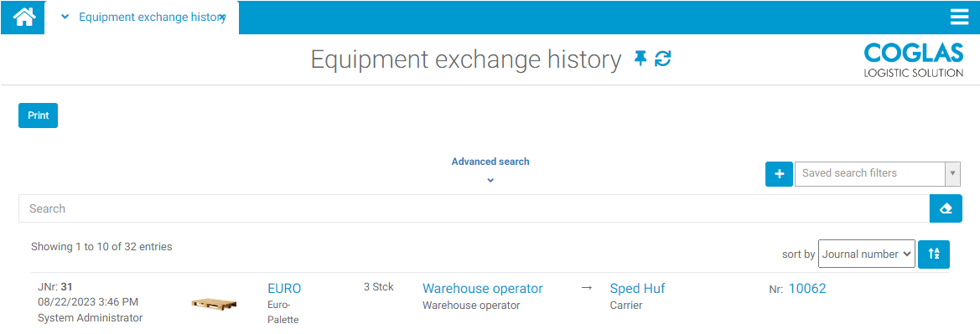The image size is (980, 334).
Task: Open the Advanced search link
Action: click(490, 162)
